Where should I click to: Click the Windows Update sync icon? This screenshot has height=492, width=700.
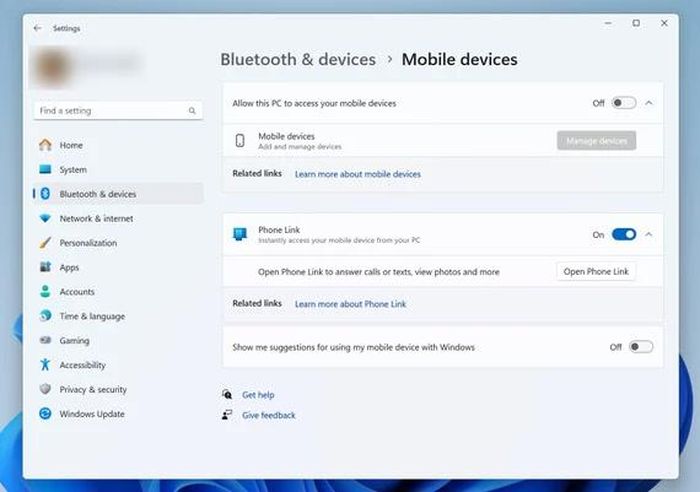click(x=45, y=413)
